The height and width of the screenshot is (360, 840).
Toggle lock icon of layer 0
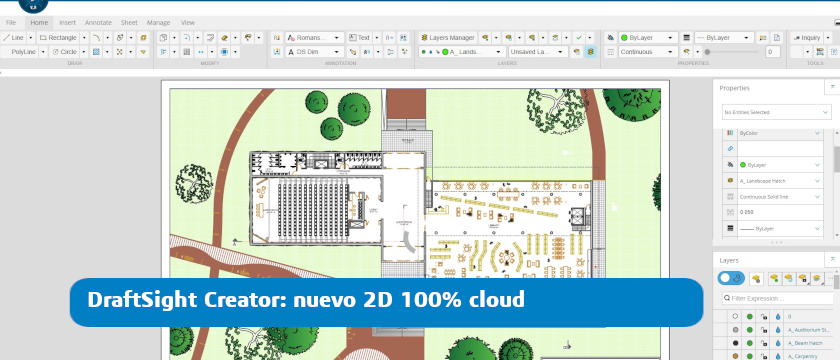(x=764, y=317)
